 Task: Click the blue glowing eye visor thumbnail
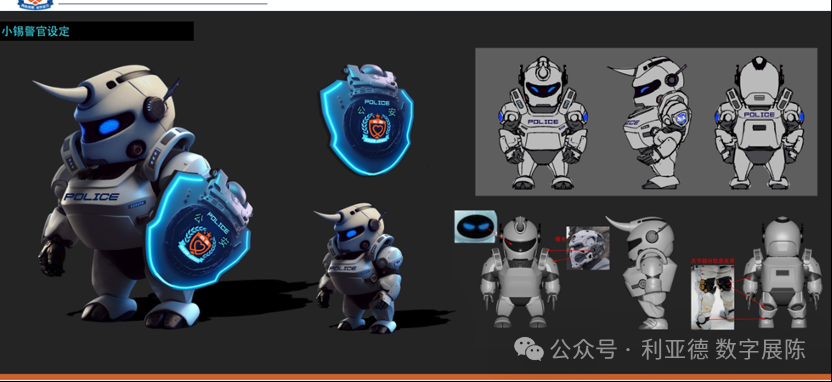click(x=475, y=227)
